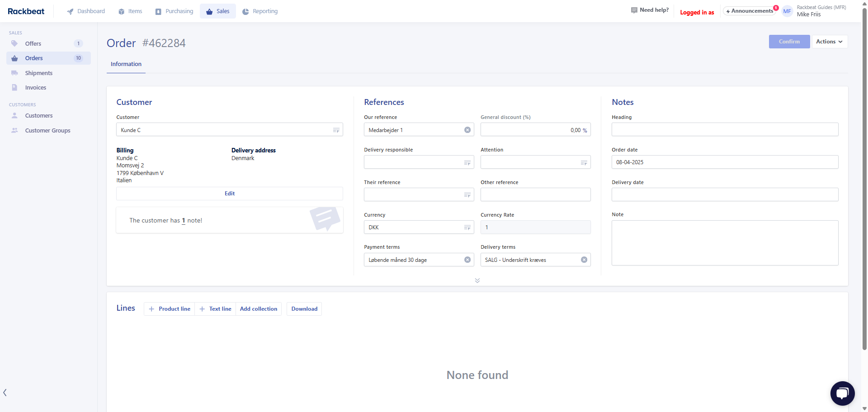Image resolution: width=868 pixels, height=412 pixels.
Task: Add a new Product line
Action: (170, 309)
